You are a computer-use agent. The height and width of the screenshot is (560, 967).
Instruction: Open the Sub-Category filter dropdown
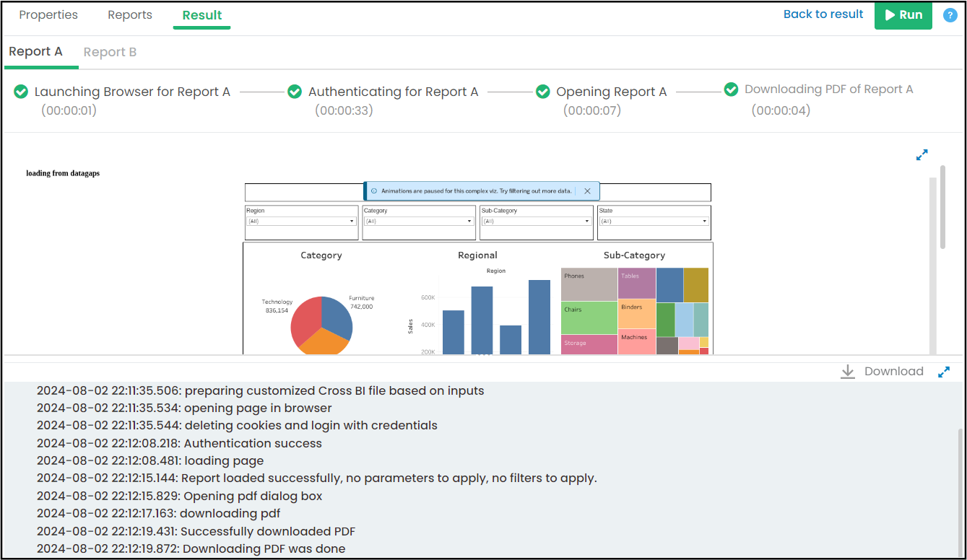point(537,222)
